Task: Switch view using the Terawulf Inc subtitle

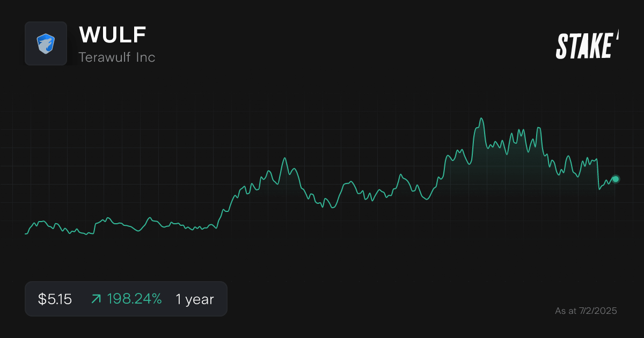Action: [117, 57]
